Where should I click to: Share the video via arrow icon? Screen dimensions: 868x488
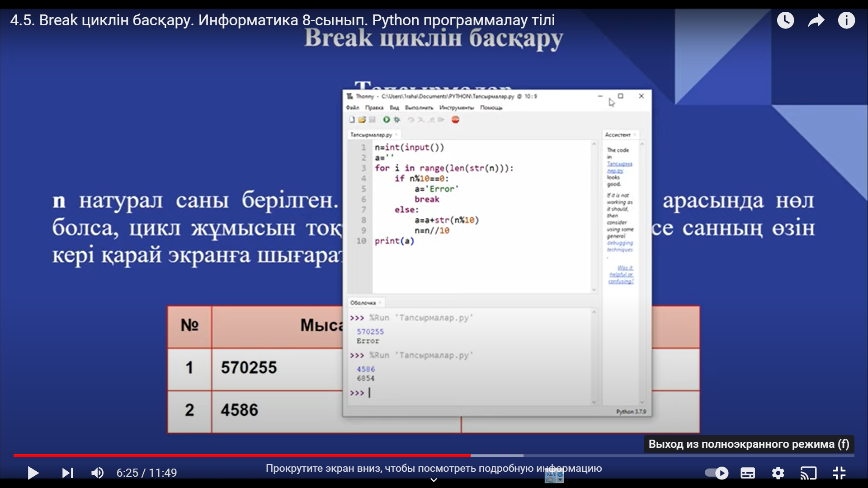click(x=816, y=20)
